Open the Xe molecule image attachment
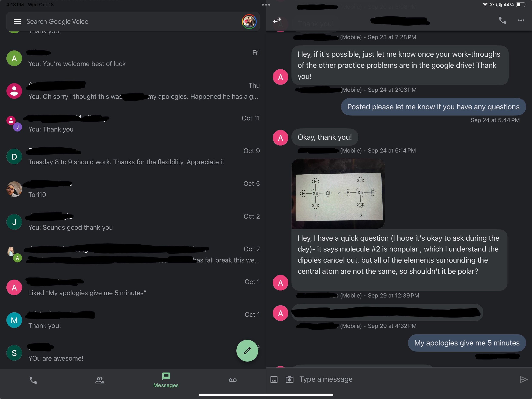This screenshot has width=532, height=399. click(338, 194)
